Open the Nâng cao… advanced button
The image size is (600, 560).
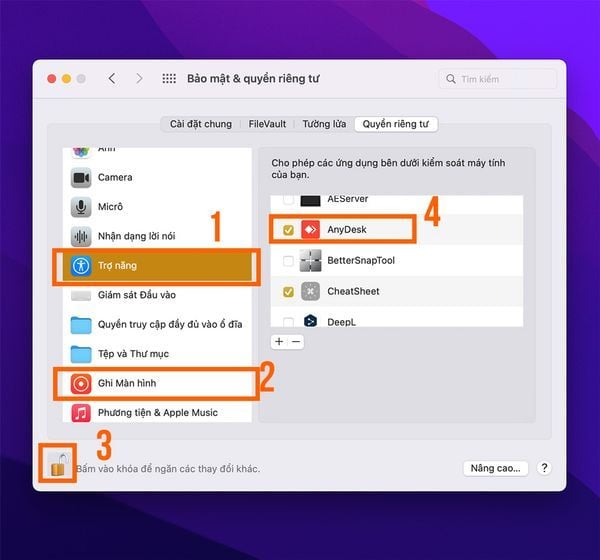[x=496, y=468]
